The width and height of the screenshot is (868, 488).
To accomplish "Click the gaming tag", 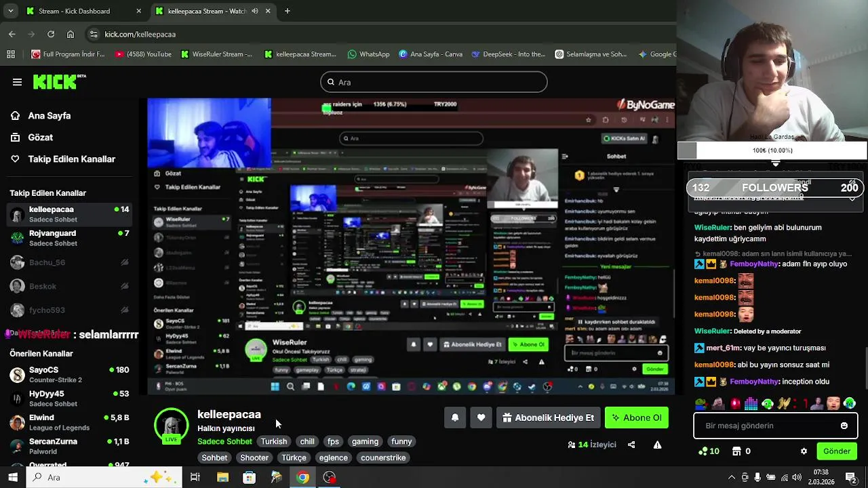I will pos(365,441).
